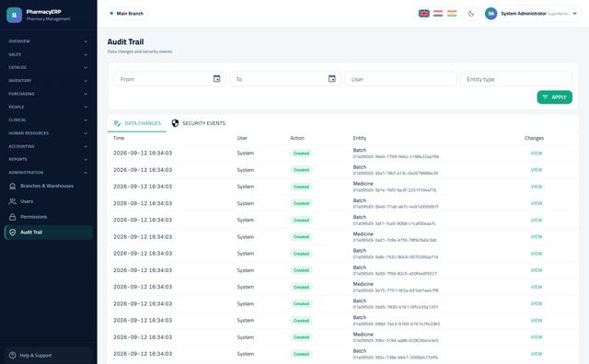
Task: Click the Data Changes edit icon
Action: click(117, 123)
